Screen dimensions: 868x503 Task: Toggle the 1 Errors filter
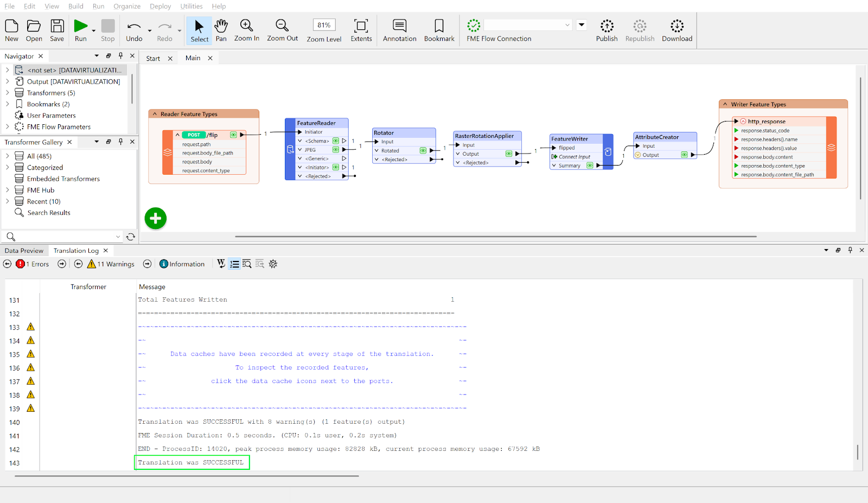click(33, 264)
